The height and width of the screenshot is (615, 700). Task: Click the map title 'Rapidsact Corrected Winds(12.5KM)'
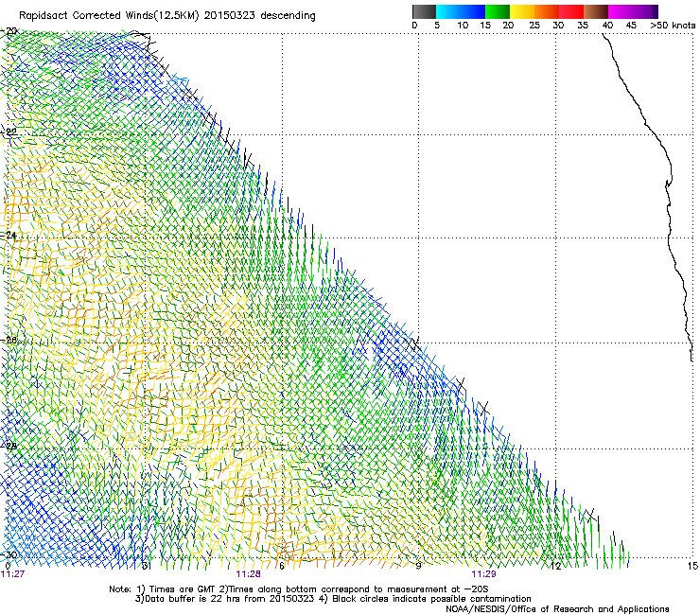109,16
